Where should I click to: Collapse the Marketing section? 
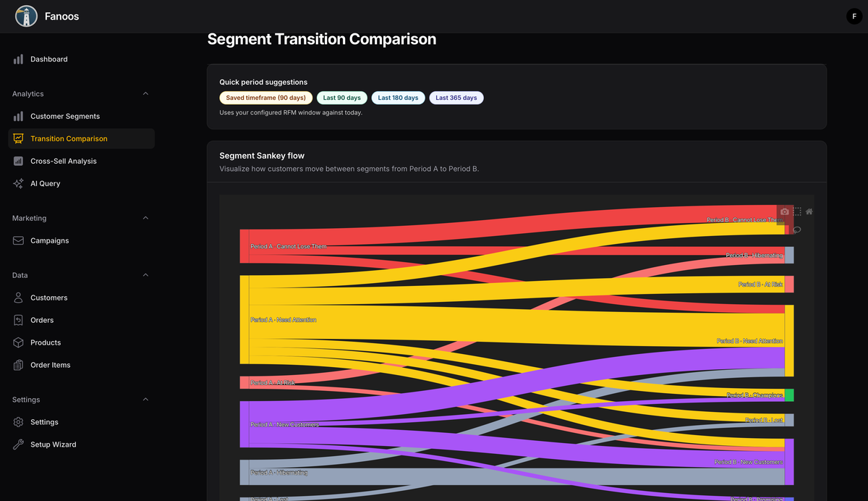[x=145, y=218]
